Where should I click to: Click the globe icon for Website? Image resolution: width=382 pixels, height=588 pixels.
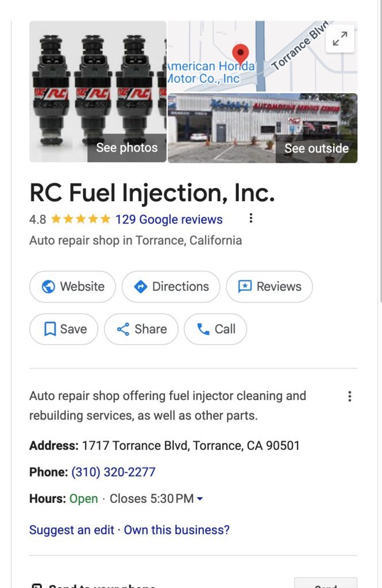48,286
